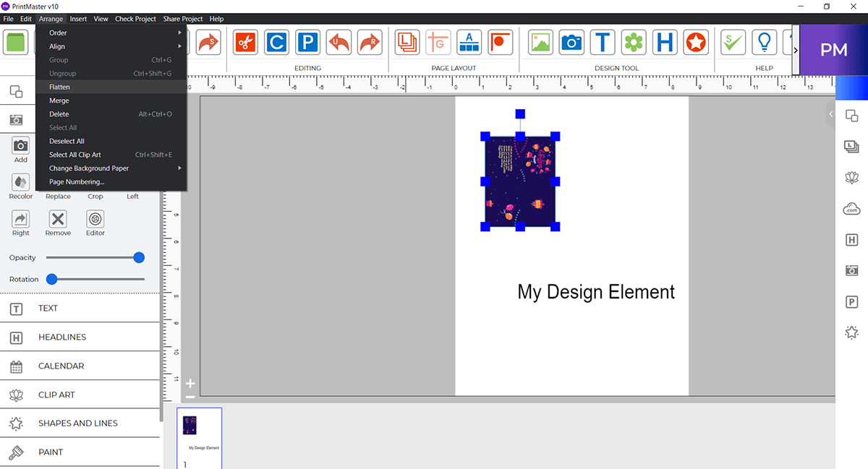Click the lightbulb Help icon
This screenshot has height=469, width=868.
(x=764, y=42)
